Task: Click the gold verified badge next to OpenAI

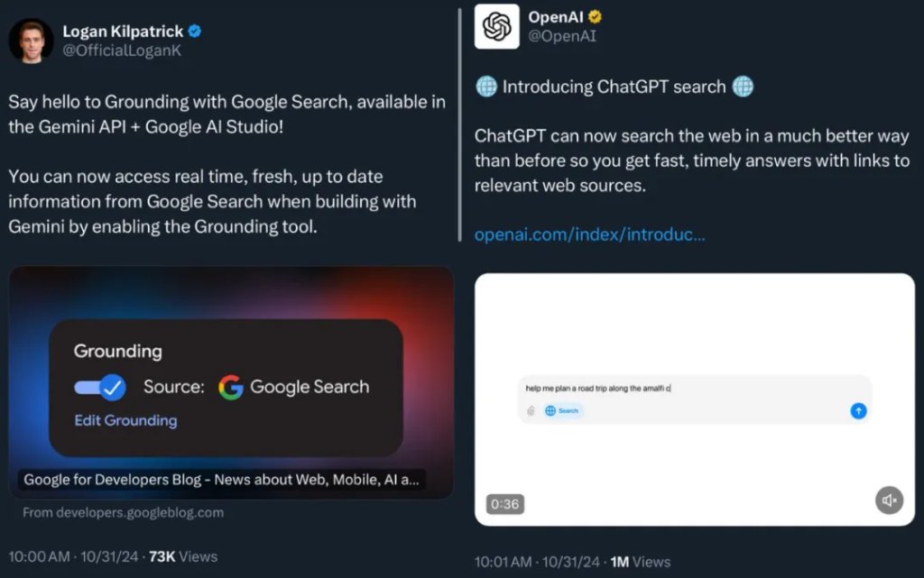Action: click(593, 15)
